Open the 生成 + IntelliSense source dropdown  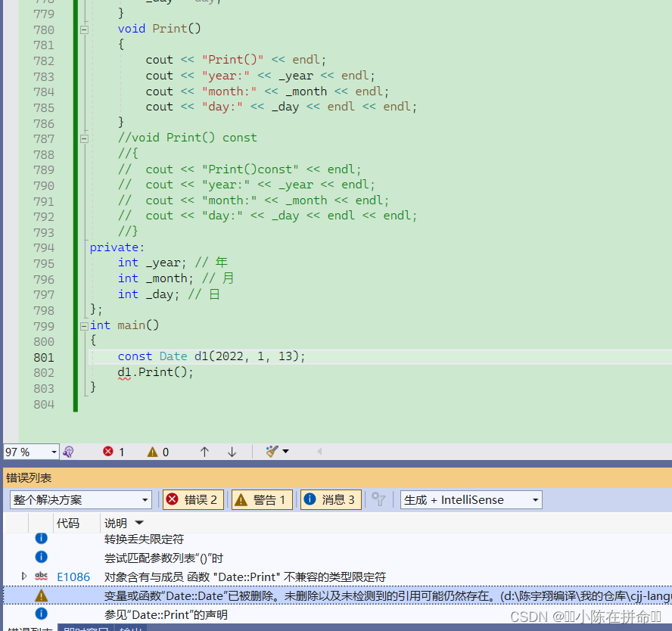[x=471, y=500]
